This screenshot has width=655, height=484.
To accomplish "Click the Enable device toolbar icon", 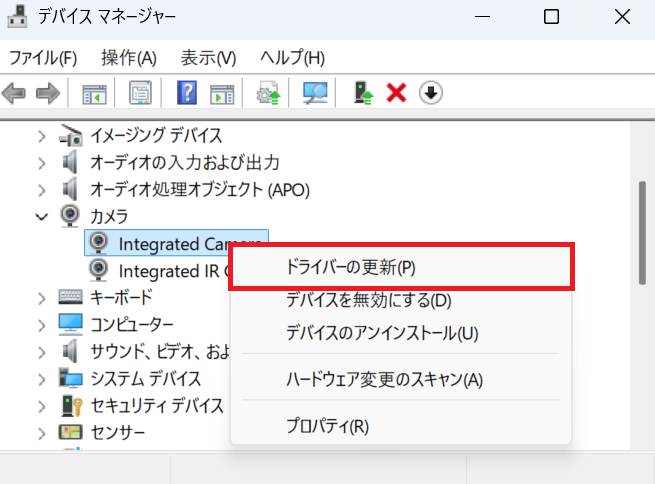I will pos(363,93).
